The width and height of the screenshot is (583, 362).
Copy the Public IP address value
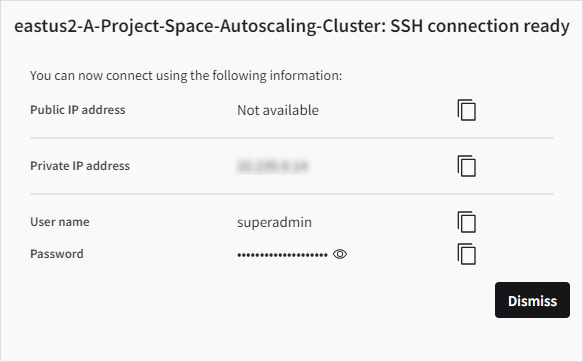pyautogui.click(x=467, y=110)
